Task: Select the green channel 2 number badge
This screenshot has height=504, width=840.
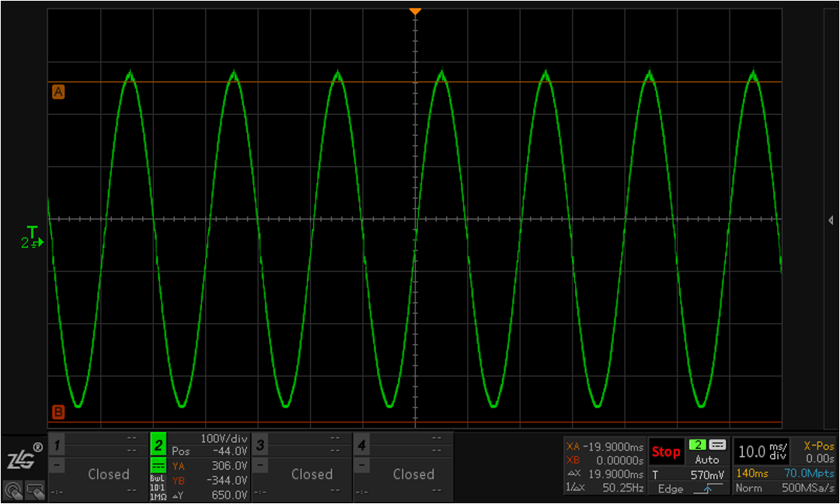Action: tap(158, 445)
